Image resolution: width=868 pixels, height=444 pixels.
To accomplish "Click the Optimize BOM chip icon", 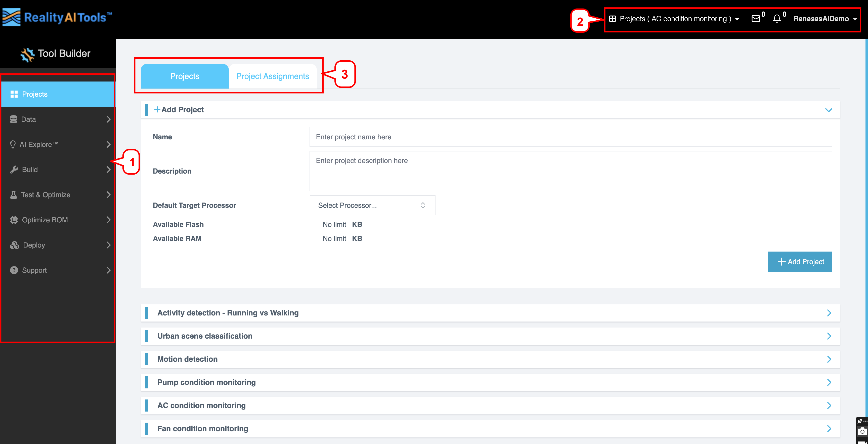I will (14, 219).
